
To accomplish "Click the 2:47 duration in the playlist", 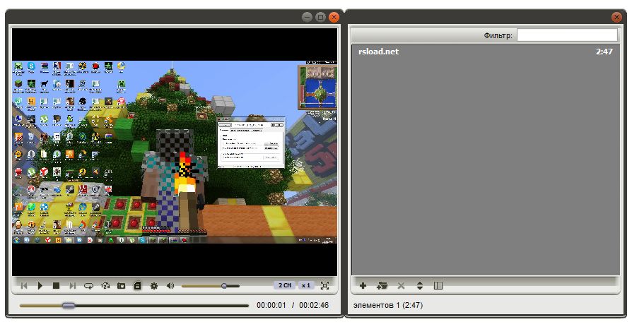I will click(604, 52).
